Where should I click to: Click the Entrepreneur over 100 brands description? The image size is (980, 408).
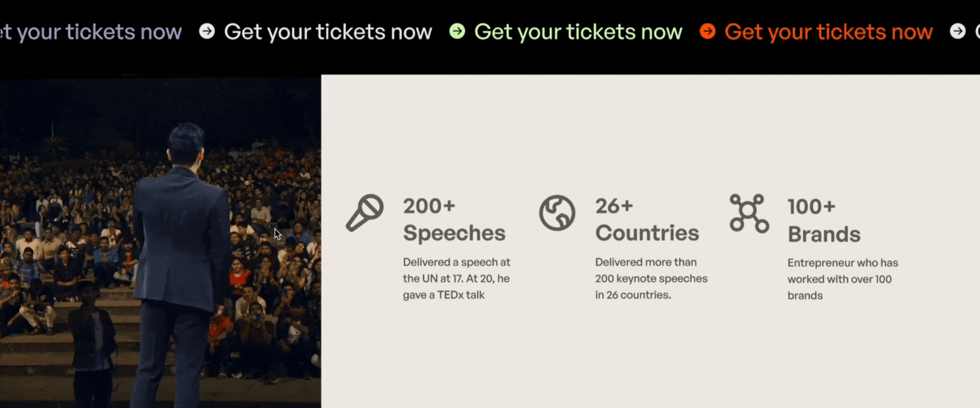click(x=843, y=279)
